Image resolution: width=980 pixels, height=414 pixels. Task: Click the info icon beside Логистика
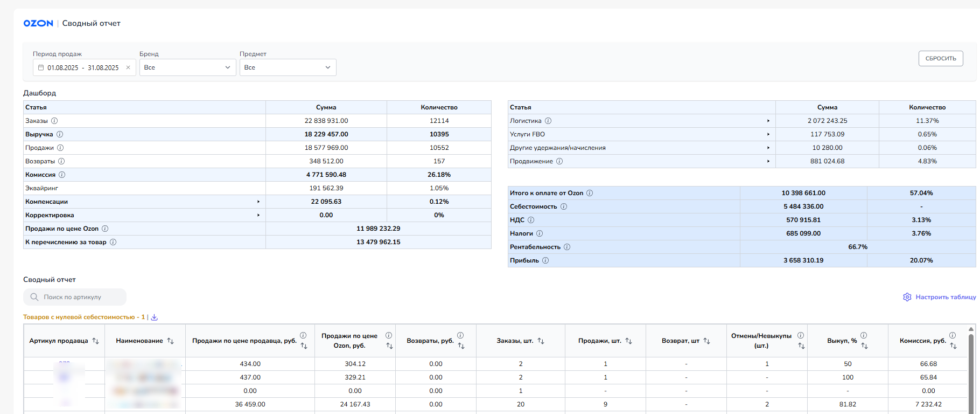548,121
